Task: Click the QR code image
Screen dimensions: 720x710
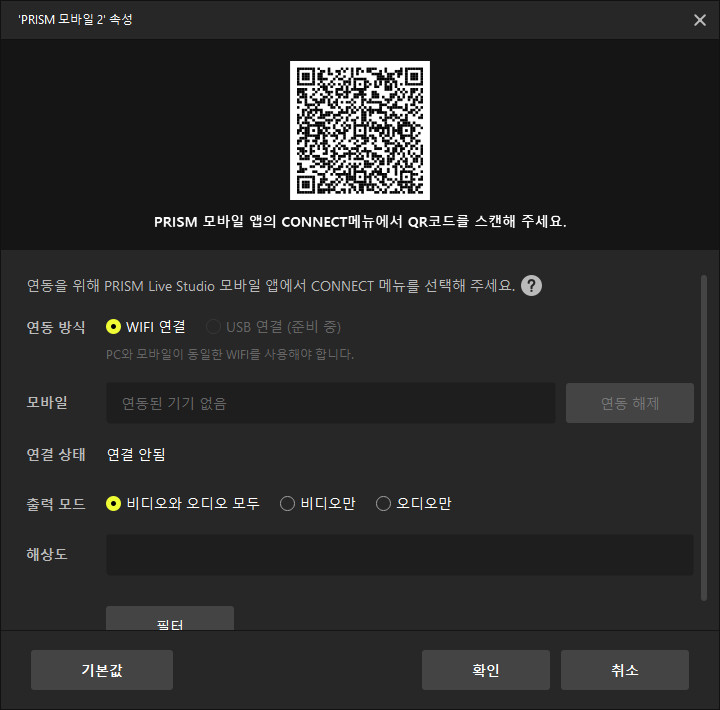Action: click(x=360, y=130)
